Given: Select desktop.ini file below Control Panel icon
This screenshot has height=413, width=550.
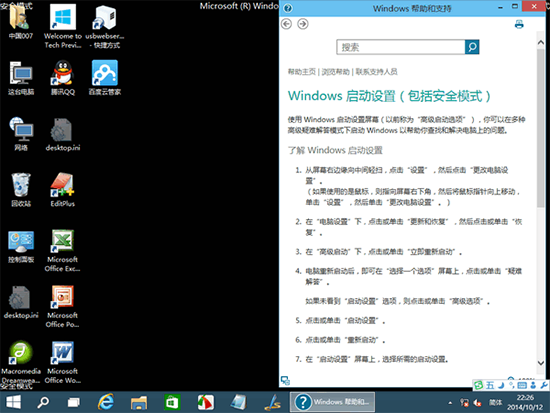Looking at the screenshot, I should tap(21, 302).
